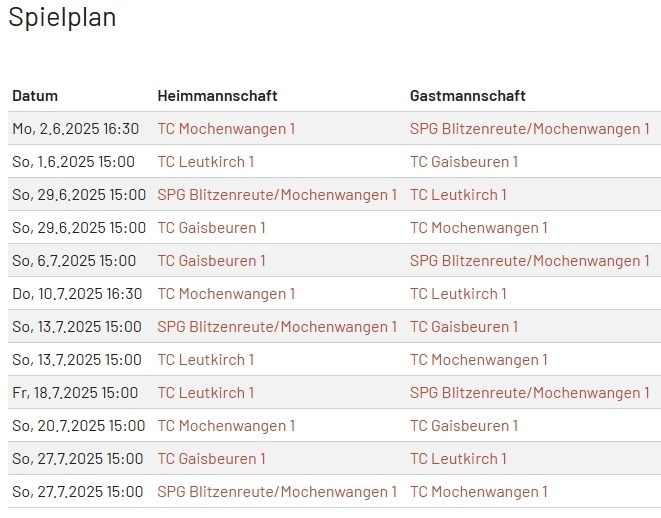
Task: Open home team TC Mochenwangen 1 on 10.7.2025
Action: point(226,293)
